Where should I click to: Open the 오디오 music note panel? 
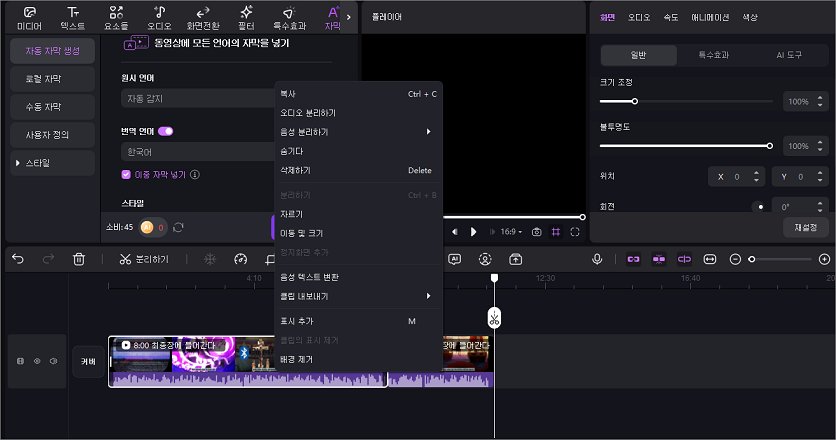[x=159, y=17]
